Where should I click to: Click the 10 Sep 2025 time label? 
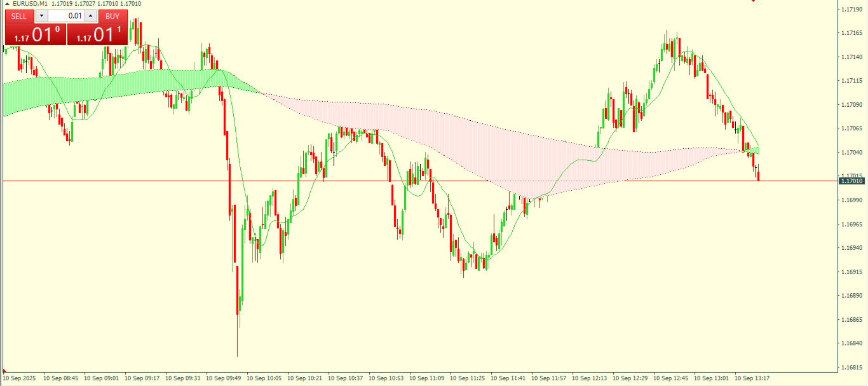pos(20,378)
